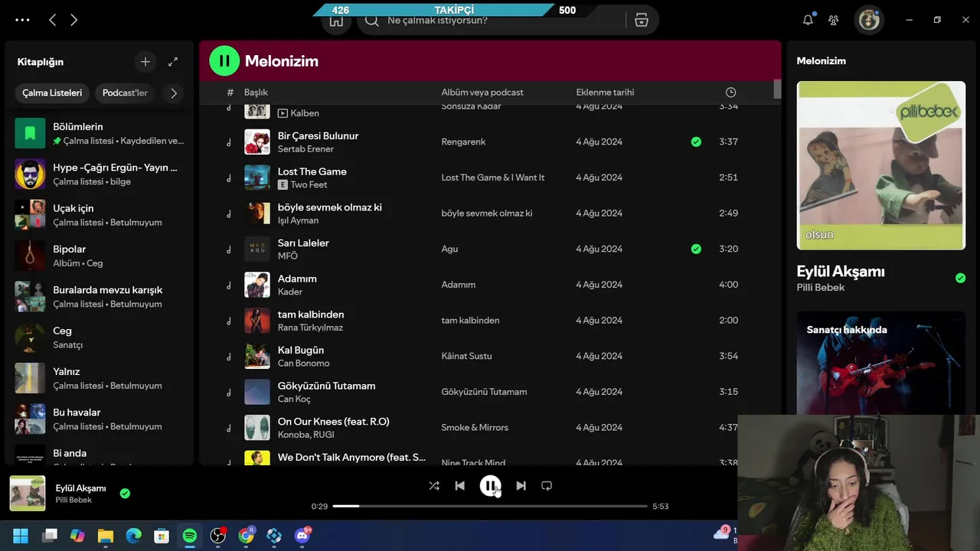Open the Two Feet artist link

(309, 184)
